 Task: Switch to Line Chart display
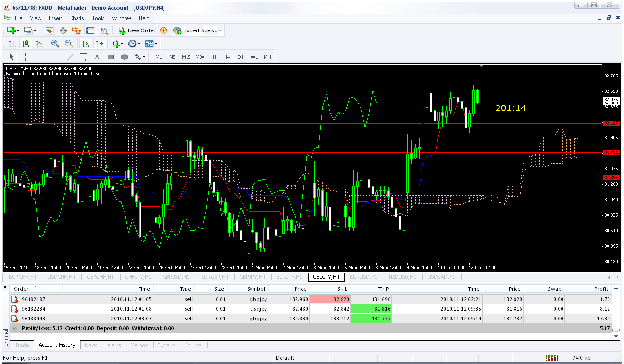point(39,44)
